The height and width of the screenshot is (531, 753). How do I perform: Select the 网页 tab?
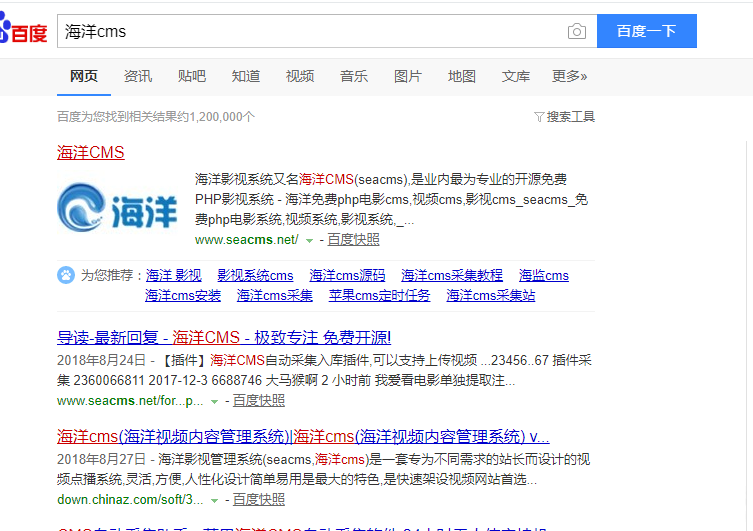pyautogui.click(x=84, y=76)
